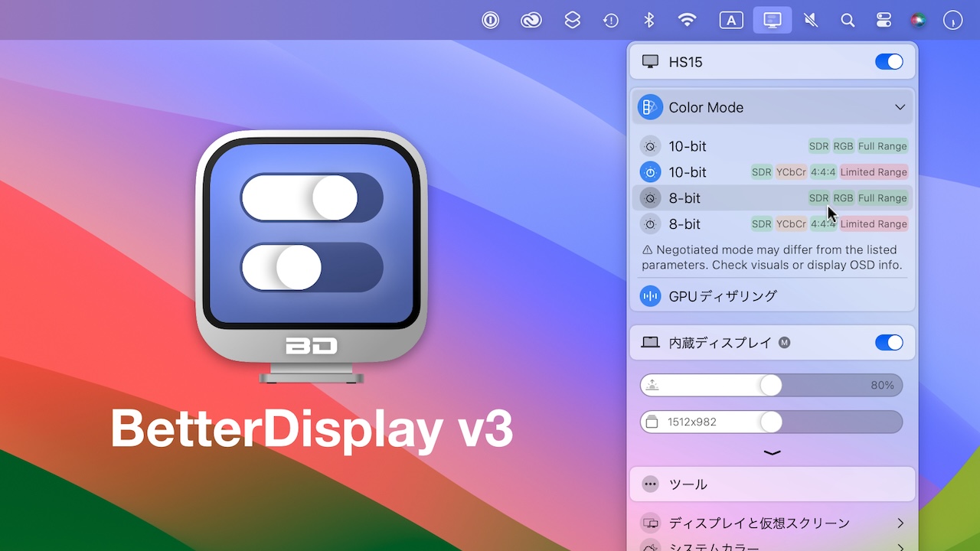The width and height of the screenshot is (980, 551).
Task: Expand ディスプレイと仮想スクリーン submenu arrow
Action: tap(900, 523)
